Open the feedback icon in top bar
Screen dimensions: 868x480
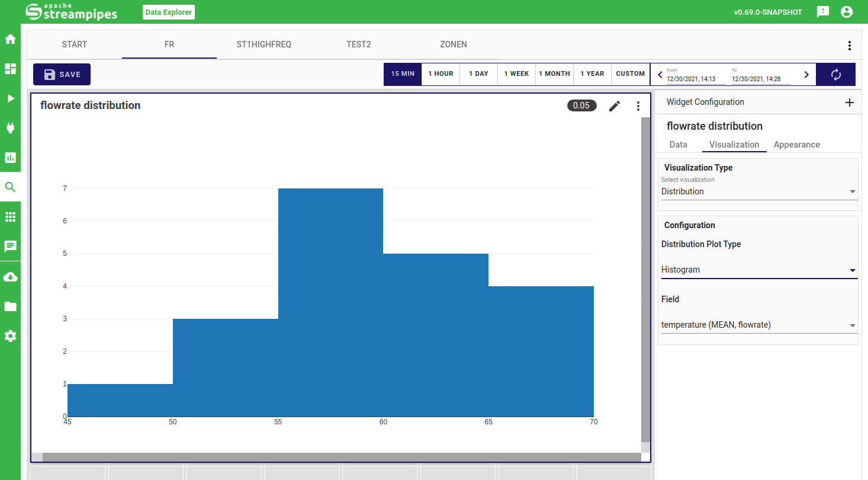(822, 12)
